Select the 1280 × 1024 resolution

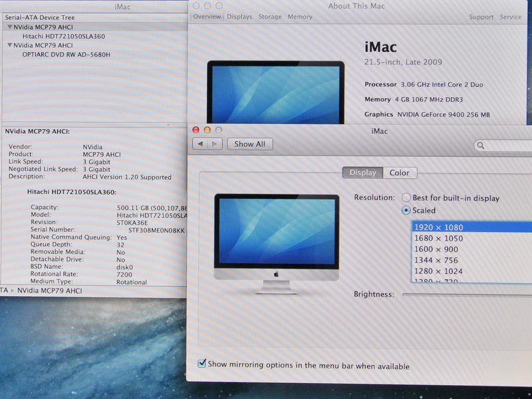click(x=472, y=271)
